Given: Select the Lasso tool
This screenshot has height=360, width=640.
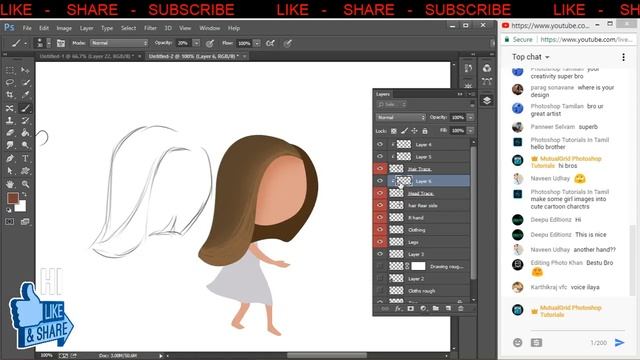Looking at the screenshot, I should 10,83.
